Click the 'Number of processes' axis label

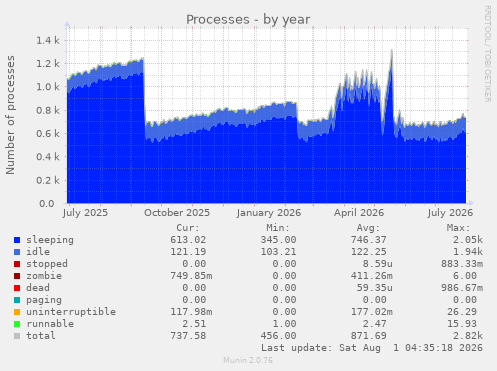(10, 115)
